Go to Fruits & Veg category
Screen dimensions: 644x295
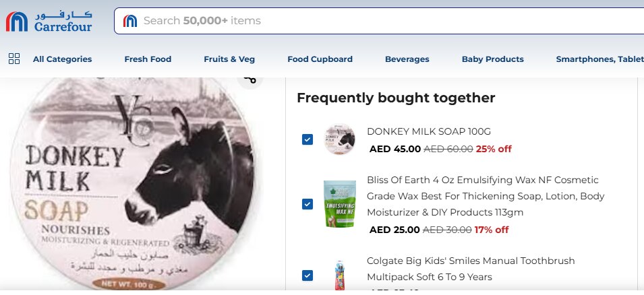(229, 59)
